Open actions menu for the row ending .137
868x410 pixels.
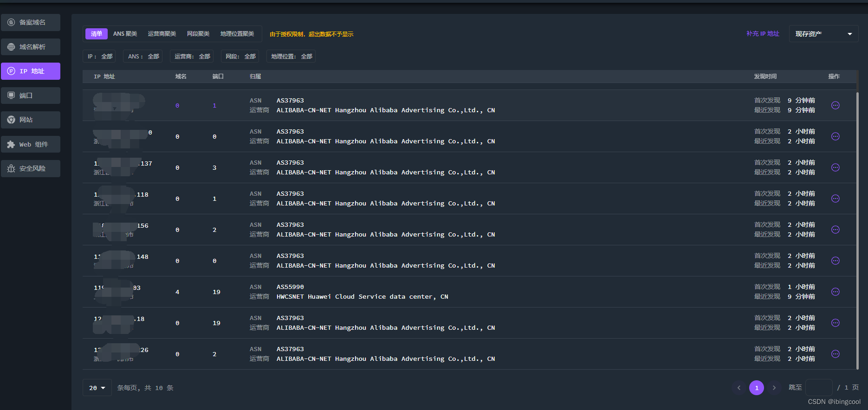[835, 167]
